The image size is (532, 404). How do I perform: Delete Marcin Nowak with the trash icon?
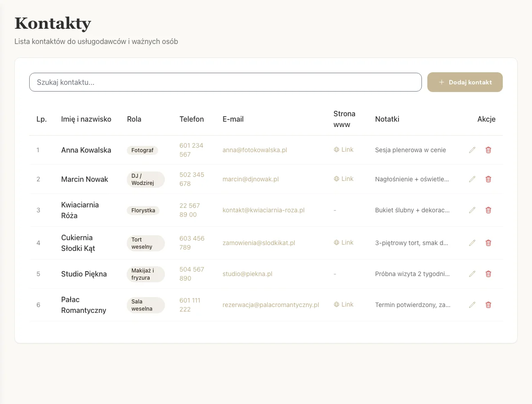(488, 179)
